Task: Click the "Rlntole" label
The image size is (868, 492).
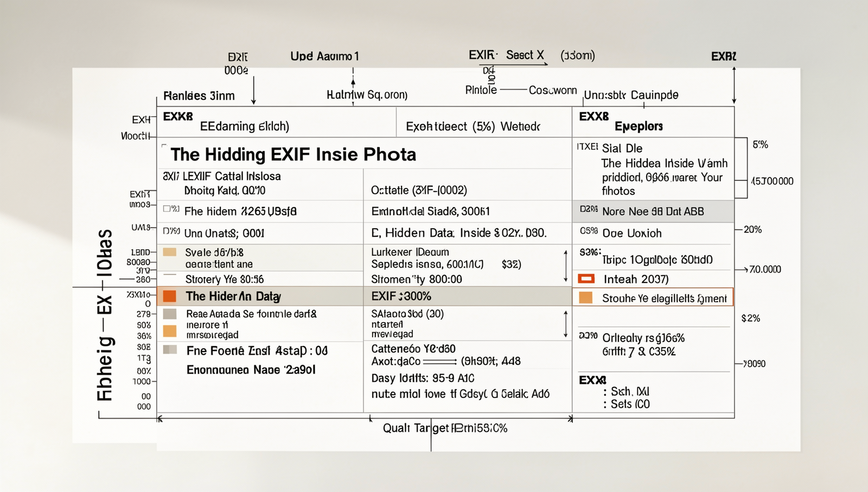Action: coord(481,90)
